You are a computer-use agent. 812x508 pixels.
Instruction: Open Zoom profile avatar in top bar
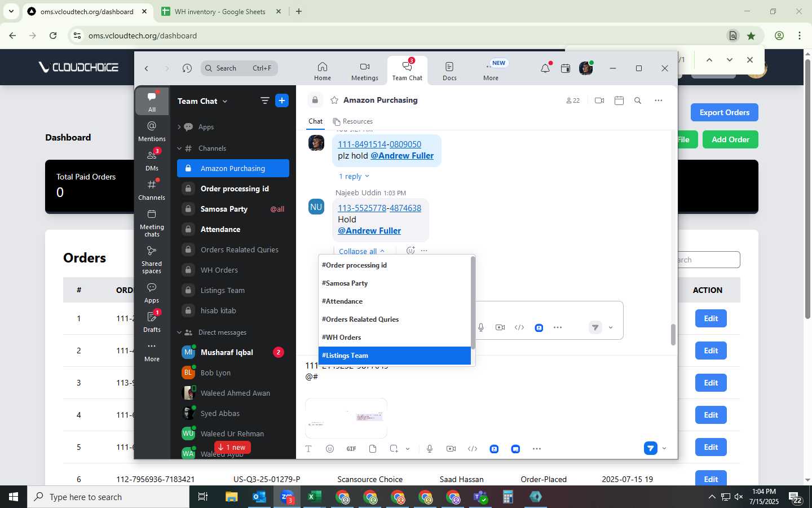pos(586,68)
